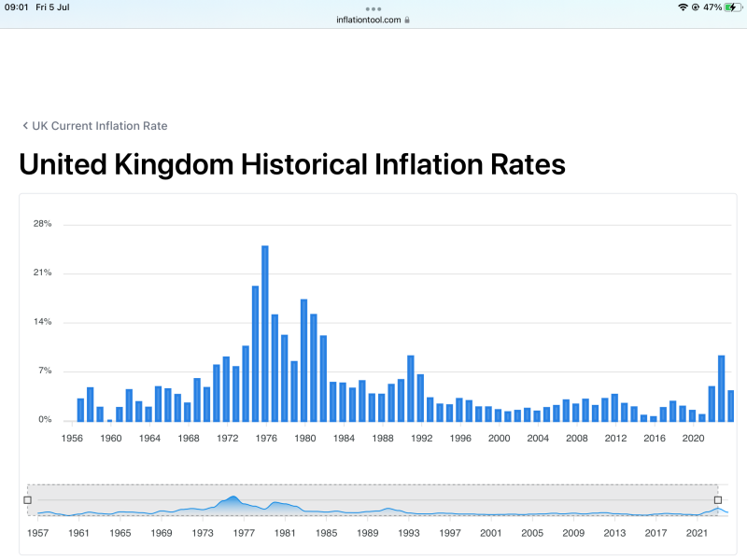Open the UK Current Inflation Rate link
The height and width of the screenshot is (560, 747).
[99, 126]
